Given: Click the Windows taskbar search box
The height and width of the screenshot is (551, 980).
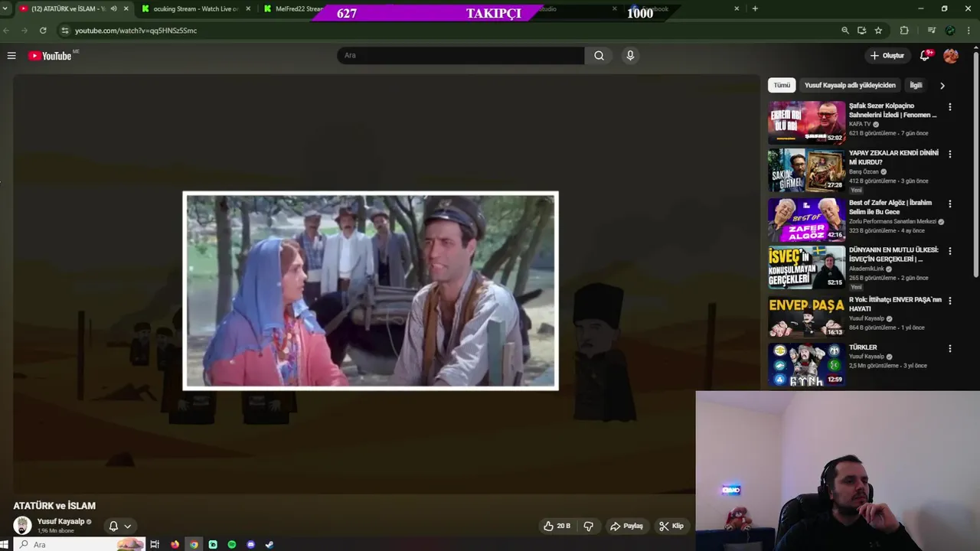Looking at the screenshot, I should pos(80,545).
